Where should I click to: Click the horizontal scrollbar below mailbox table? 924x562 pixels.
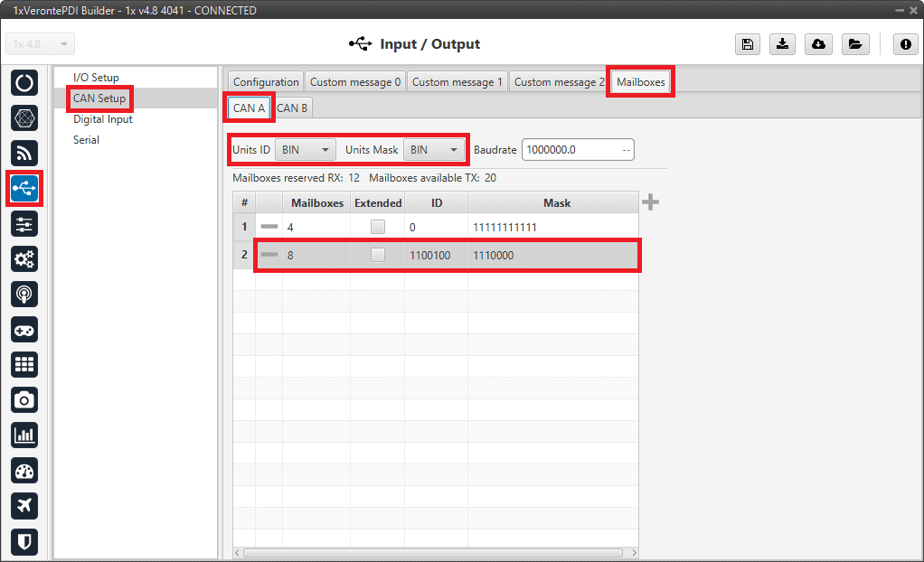click(x=434, y=552)
